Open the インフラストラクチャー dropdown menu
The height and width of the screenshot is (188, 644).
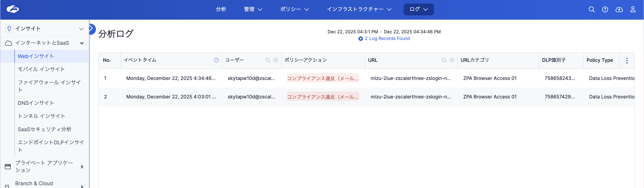(359, 9)
